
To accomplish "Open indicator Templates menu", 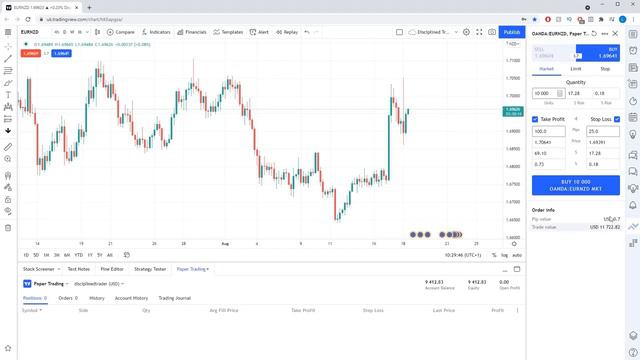I will (228, 32).
